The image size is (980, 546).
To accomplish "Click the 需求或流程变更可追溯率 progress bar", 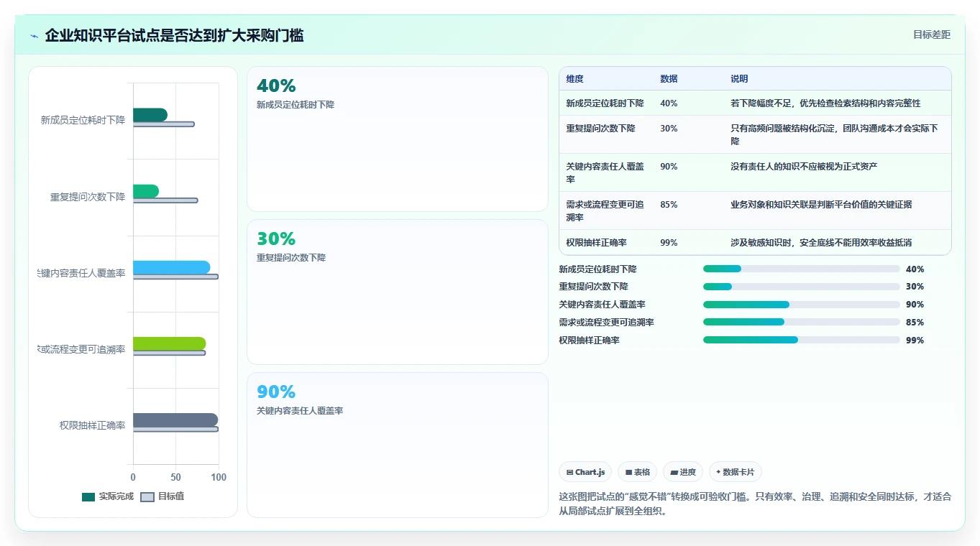I will pyautogui.click(x=802, y=323).
